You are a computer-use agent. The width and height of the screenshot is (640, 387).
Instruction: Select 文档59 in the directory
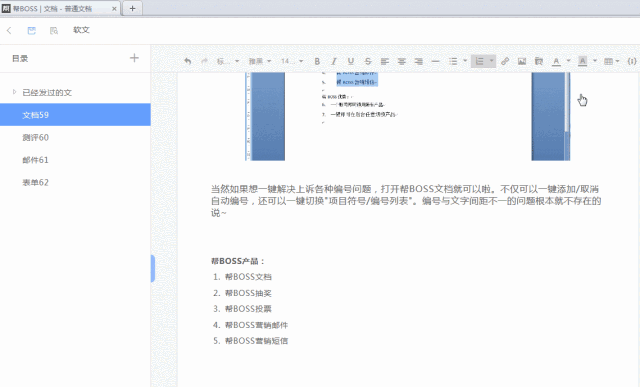pos(75,115)
